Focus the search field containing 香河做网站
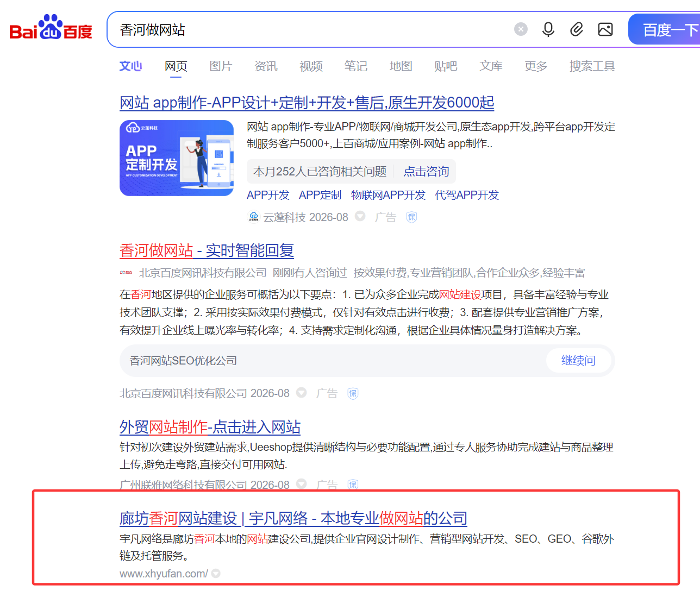Viewport: 700px width, 591px height. point(310,29)
